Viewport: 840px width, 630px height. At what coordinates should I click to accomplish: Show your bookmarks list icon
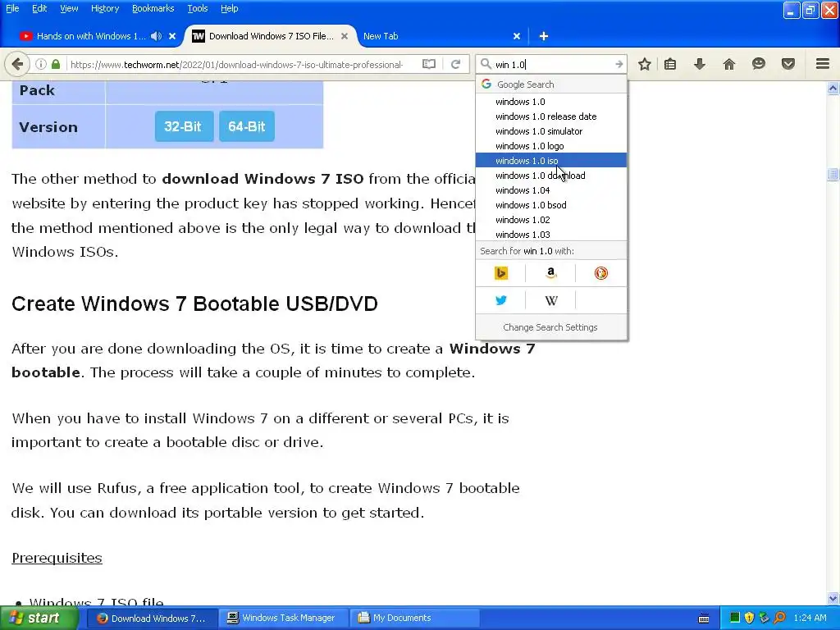pyautogui.click(x=670, y=64)
